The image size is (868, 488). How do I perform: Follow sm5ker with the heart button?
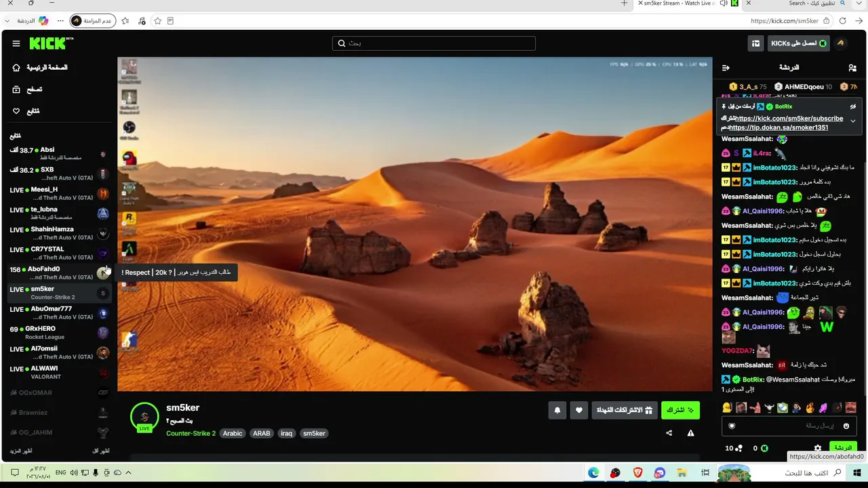tap(578, 410)
